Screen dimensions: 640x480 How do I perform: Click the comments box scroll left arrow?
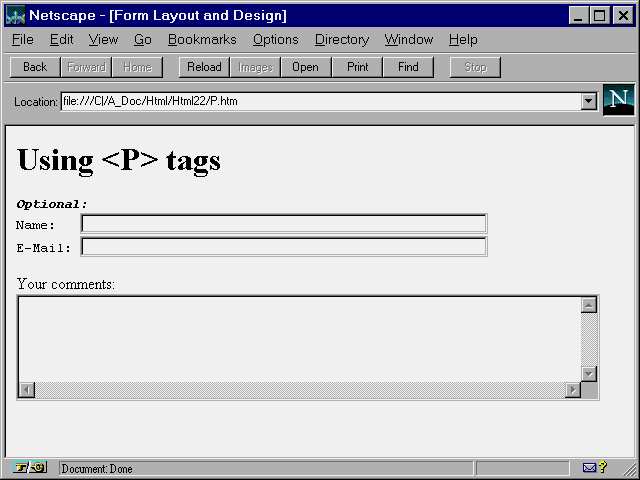click(27, 390)
